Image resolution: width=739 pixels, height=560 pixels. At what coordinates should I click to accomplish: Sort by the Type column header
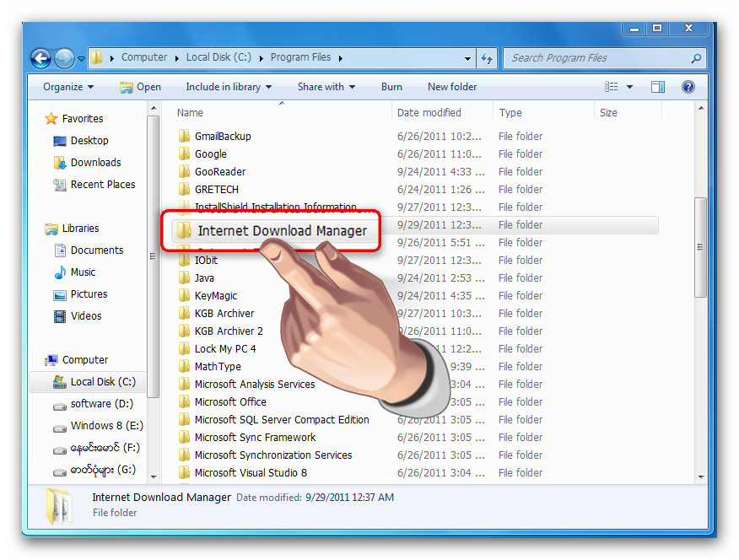coord(510,113)
